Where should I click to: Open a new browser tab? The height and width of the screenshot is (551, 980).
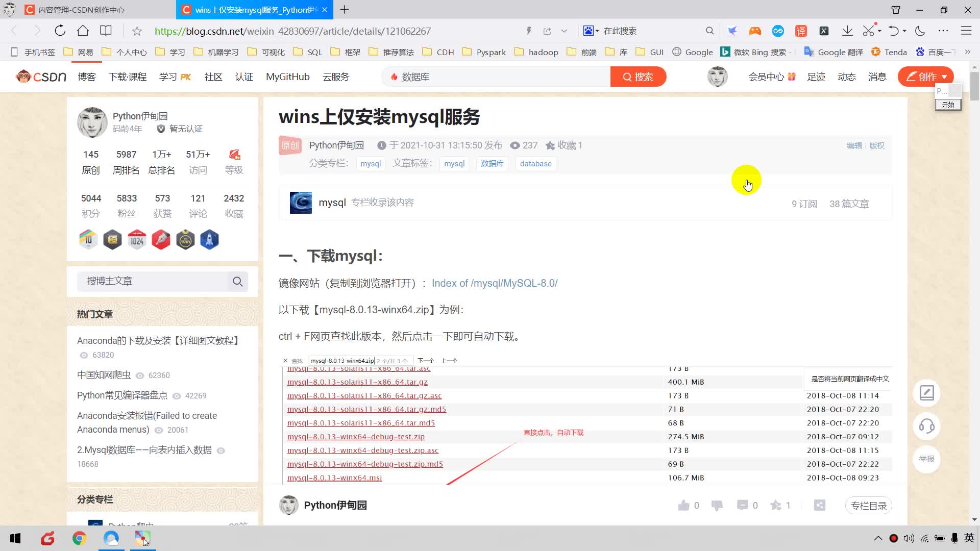(x=345, y=10)
